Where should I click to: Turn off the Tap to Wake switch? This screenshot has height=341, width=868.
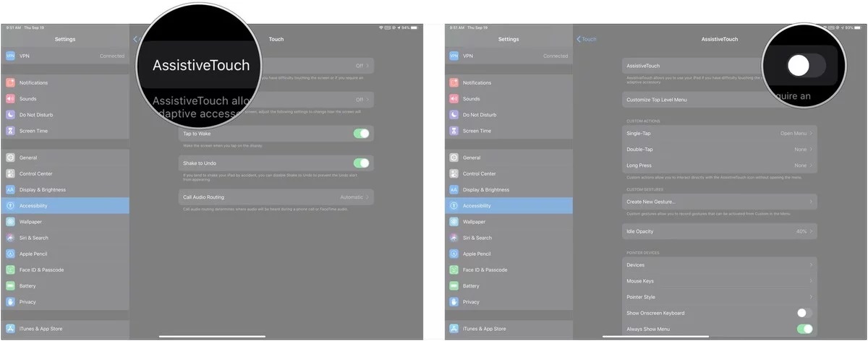361,134
